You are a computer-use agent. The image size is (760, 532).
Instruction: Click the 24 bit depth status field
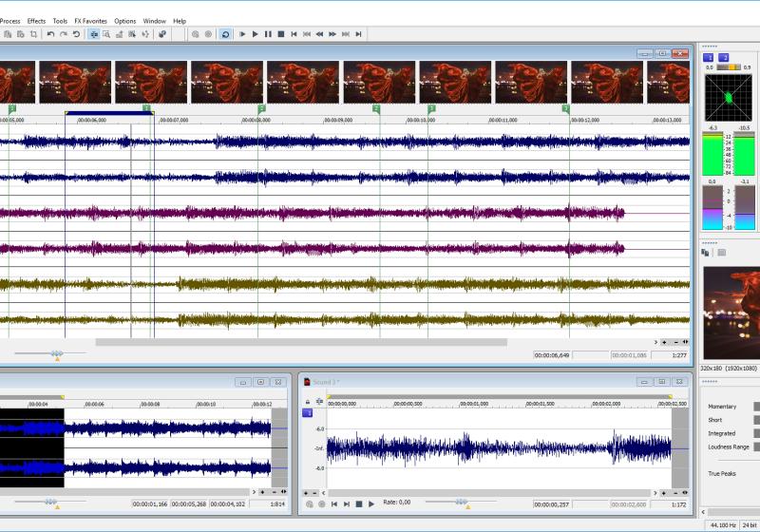click(748, 524)
